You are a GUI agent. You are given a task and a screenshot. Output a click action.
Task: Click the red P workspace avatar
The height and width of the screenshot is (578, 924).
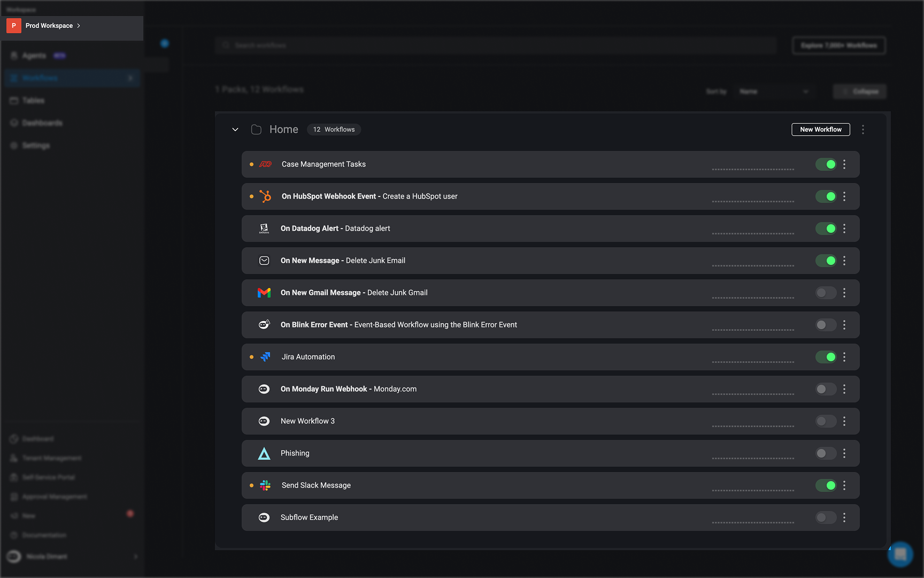tap(14, 26)
